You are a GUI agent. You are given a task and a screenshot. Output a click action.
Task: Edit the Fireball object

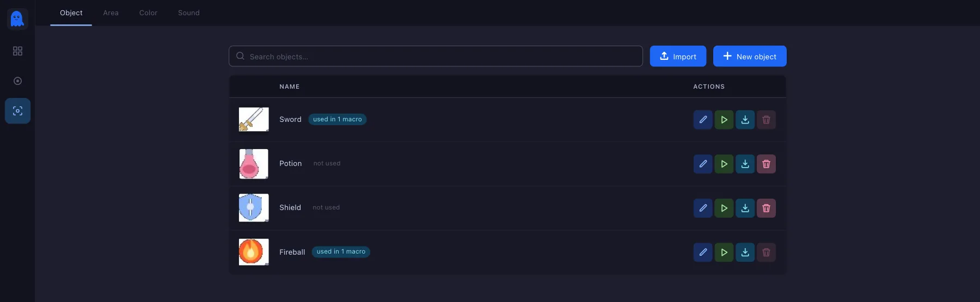click(x=703, y=252)
